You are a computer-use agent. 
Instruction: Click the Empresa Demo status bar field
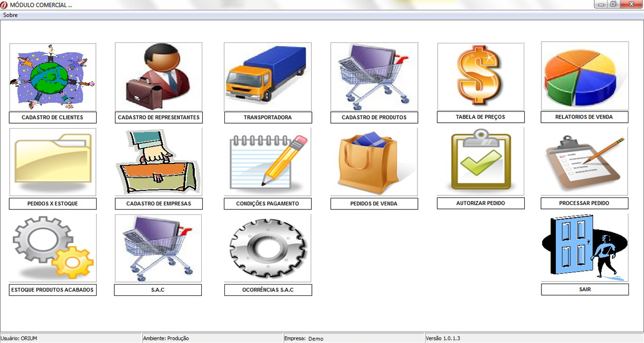353,338
